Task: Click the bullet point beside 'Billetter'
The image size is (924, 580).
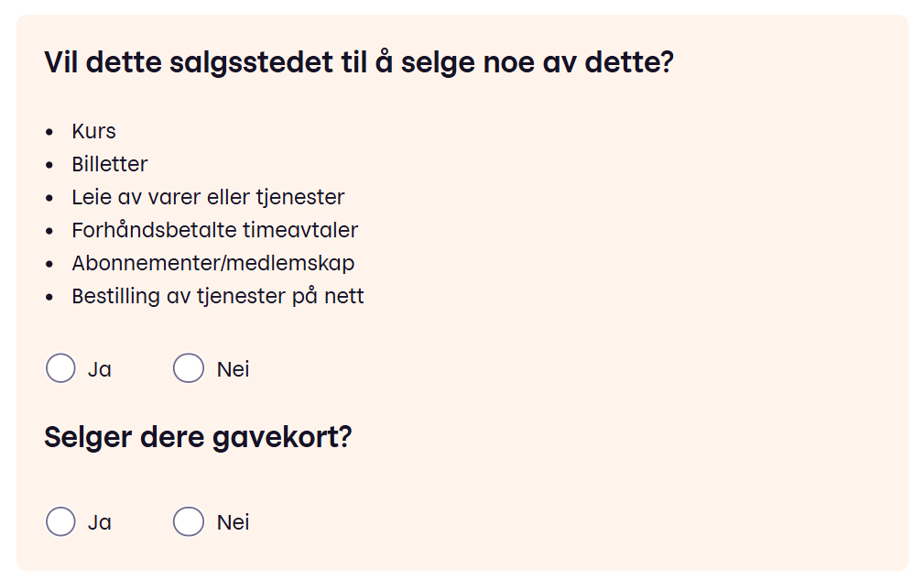Action: (49, 165)
